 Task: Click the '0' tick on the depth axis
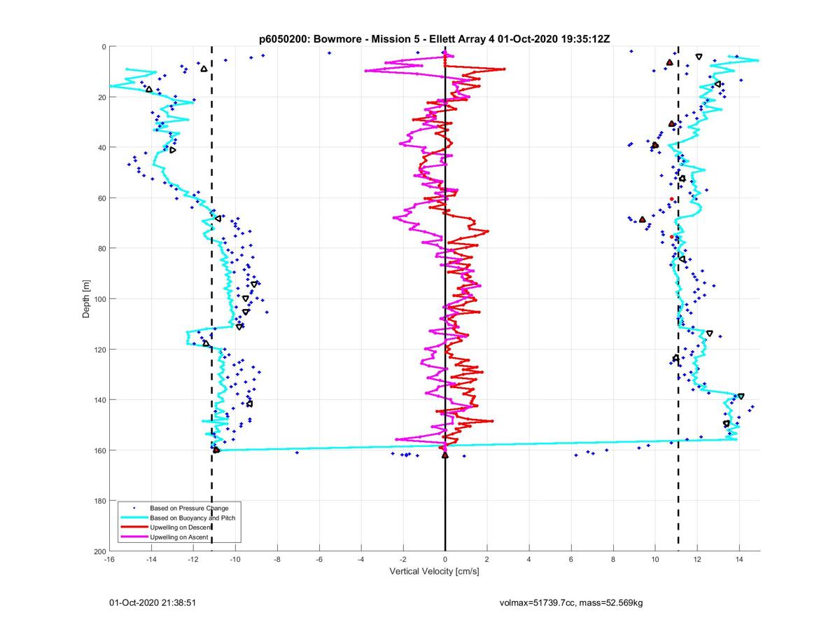coord(104,47)
